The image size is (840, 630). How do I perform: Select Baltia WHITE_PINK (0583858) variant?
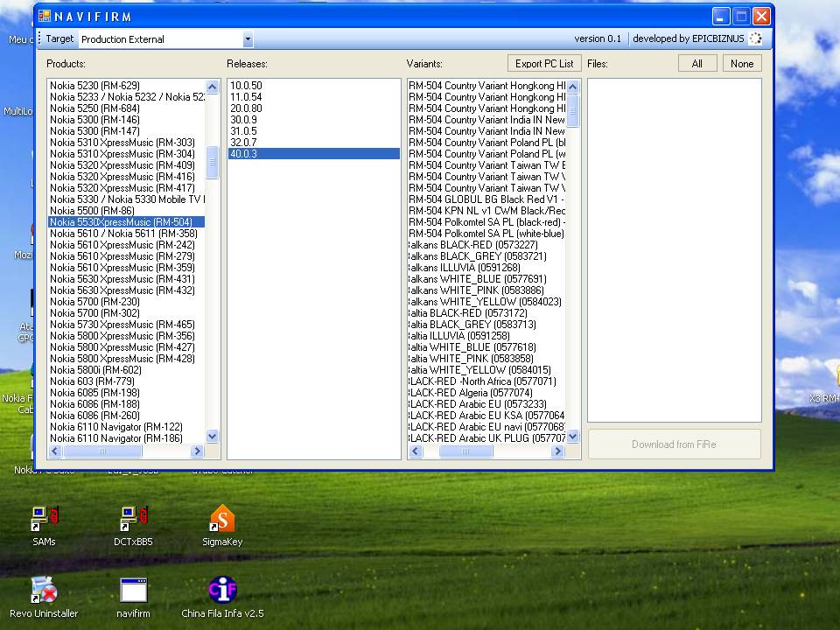pyautogui.click(x=487, y=359)
